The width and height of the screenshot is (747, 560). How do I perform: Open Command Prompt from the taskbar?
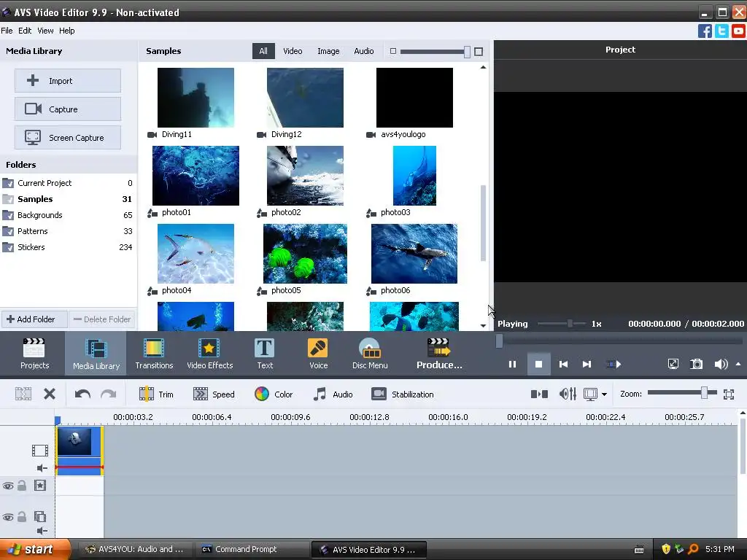click(252, 549)
